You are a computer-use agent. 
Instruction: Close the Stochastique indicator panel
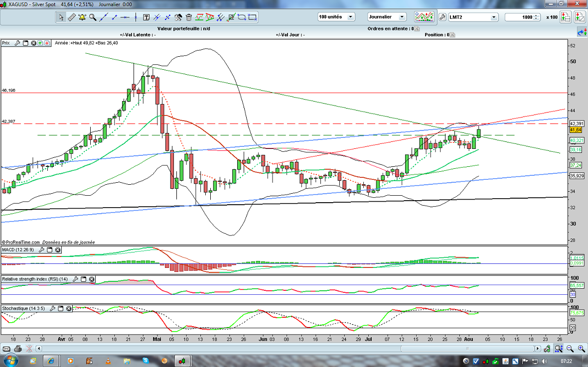[69, 308]
